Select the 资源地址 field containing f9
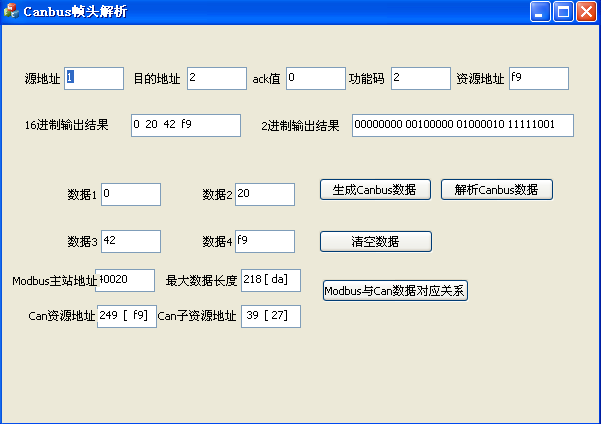Viewport: 601px width, 424px height. coord(538,78)
